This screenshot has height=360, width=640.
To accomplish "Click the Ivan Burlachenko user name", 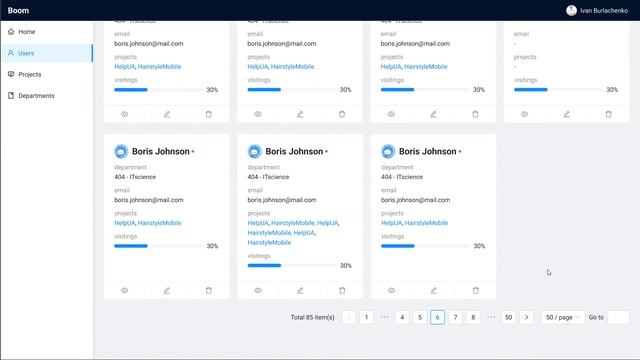I will 604,11.
